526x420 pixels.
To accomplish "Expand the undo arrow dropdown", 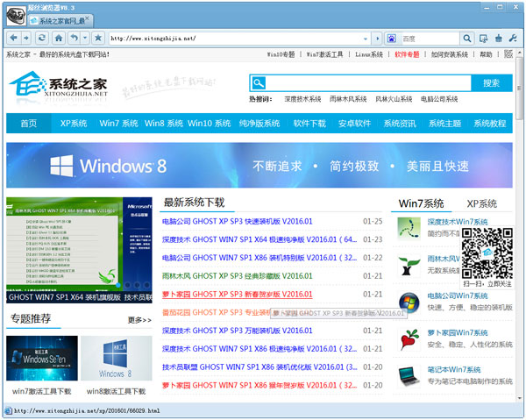I will click(85, 38).
